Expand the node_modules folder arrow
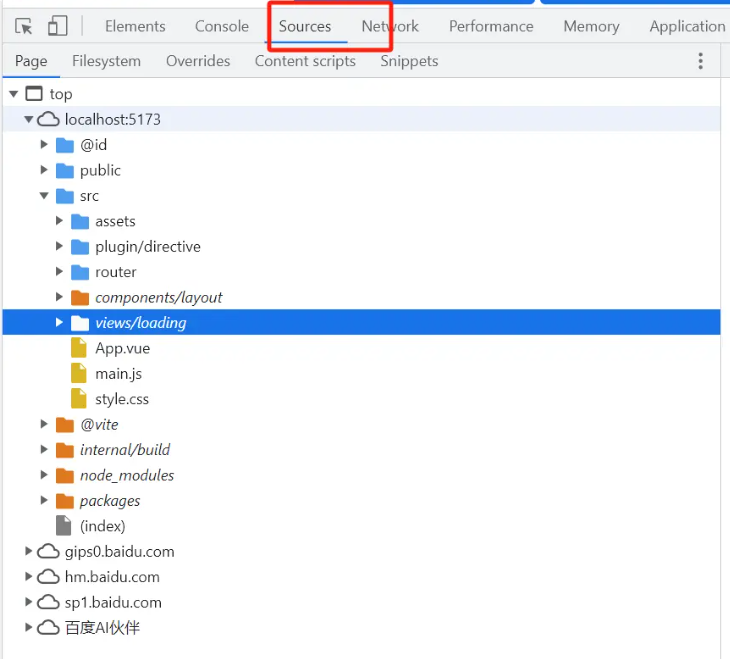The height and width of the screenshot is (659, 730). point(44,475)
